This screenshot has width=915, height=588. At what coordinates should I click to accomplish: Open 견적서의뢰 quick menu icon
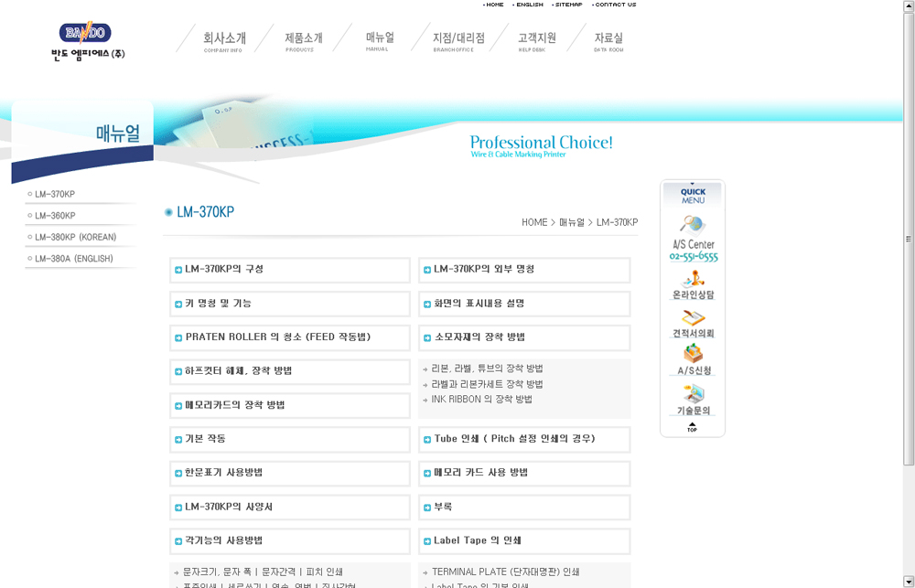click(693, 323)
